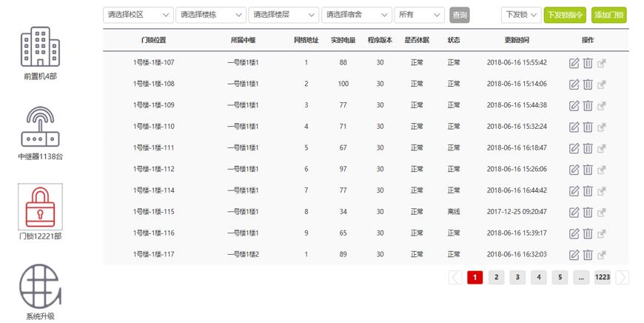Edit the row 1号楼-1楼-117
644x323 pixels.
(574, 255)
